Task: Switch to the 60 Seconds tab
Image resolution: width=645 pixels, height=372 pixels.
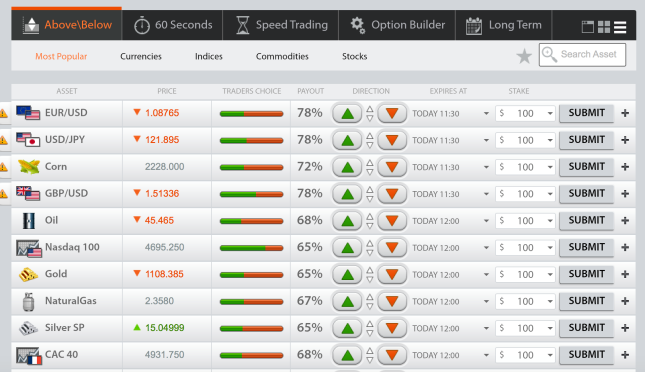Action: 172,25
